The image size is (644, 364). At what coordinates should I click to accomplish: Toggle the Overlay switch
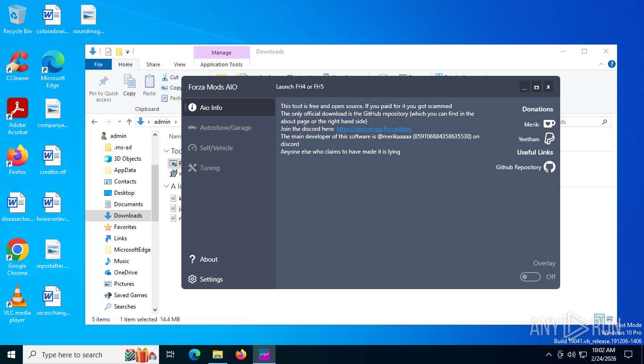pyautogui.click(x=530, y=277)
